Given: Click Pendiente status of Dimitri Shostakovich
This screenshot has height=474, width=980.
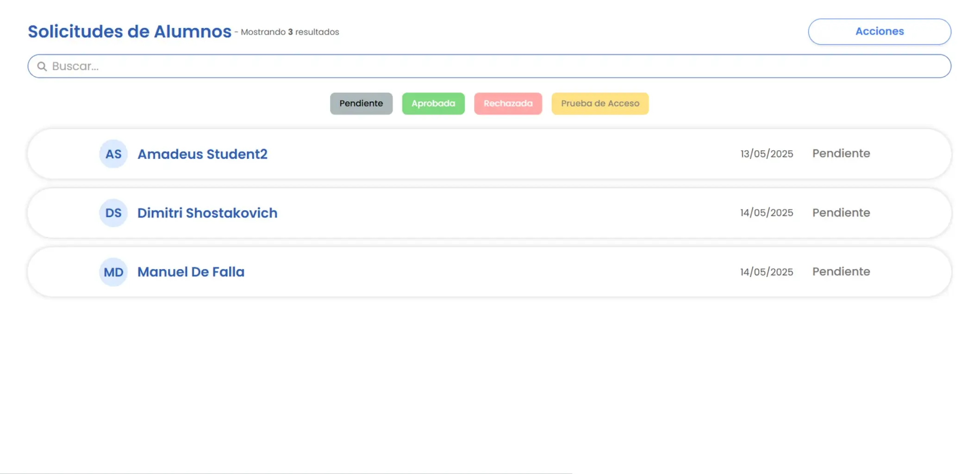Looking at the screenshot, I should [x=841, y=213].
